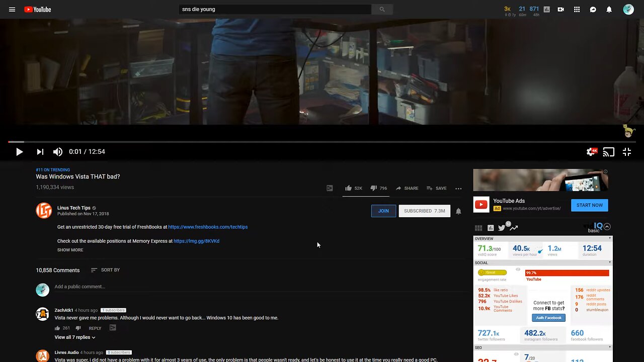
Task: Open the three-dot more actions menu
Action: pyautogui.click(x=458, y=189)
